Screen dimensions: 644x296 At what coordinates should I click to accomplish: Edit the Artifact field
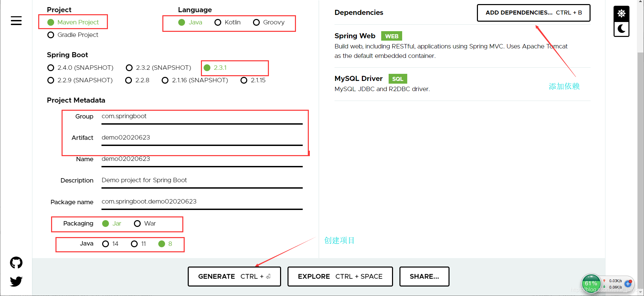pos(202,138)
